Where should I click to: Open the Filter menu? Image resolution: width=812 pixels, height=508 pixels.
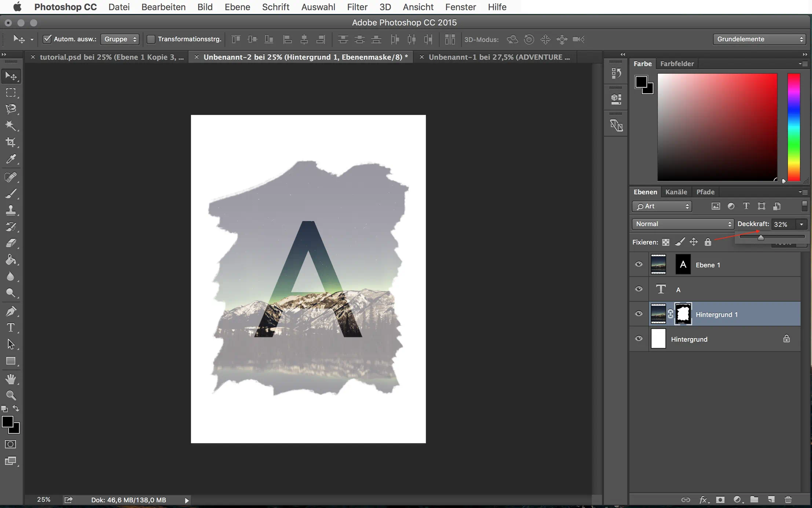[x=357, y=7]
